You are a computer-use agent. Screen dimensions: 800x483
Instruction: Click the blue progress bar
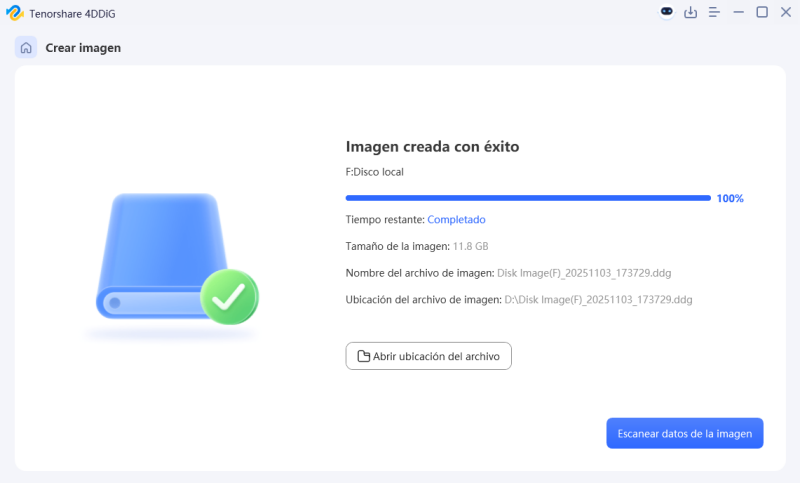pyautogui.click(x=528, y=198)
